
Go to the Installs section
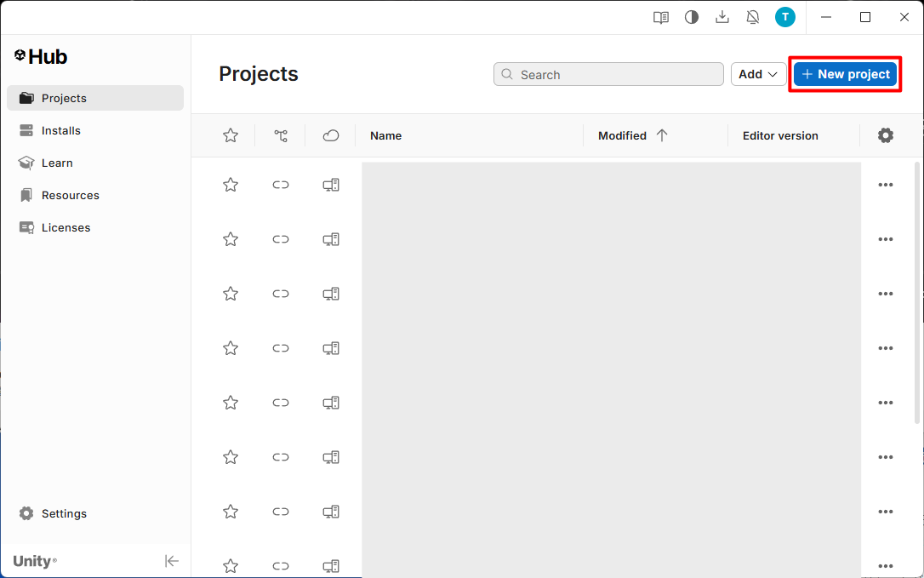coord(61,130)
